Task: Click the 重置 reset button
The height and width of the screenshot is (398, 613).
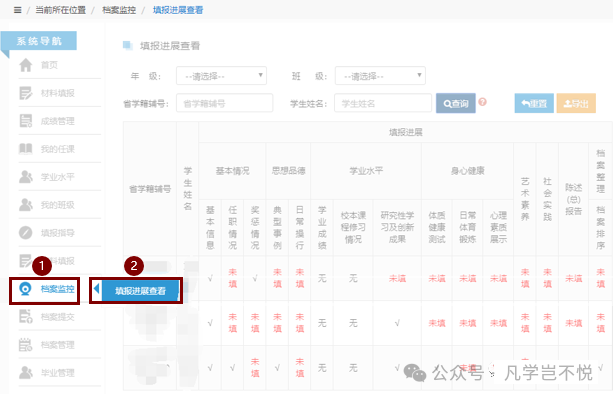Action: [534, 103]
